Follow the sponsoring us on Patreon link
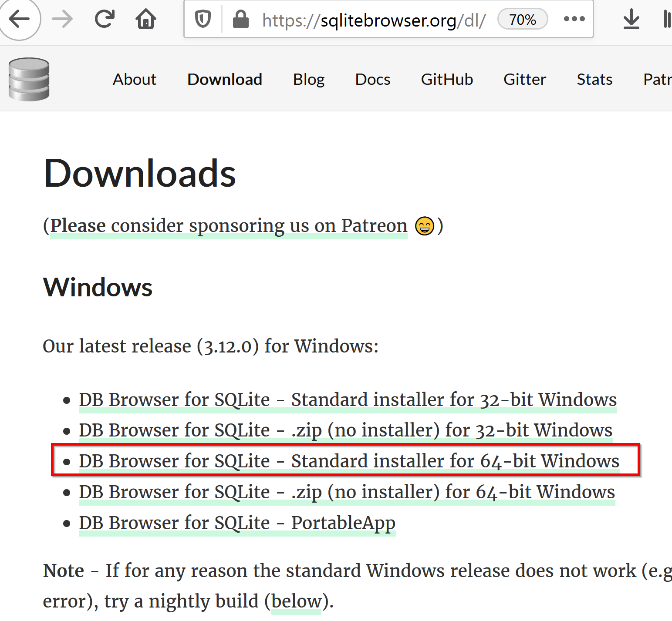 pos(229,226)
